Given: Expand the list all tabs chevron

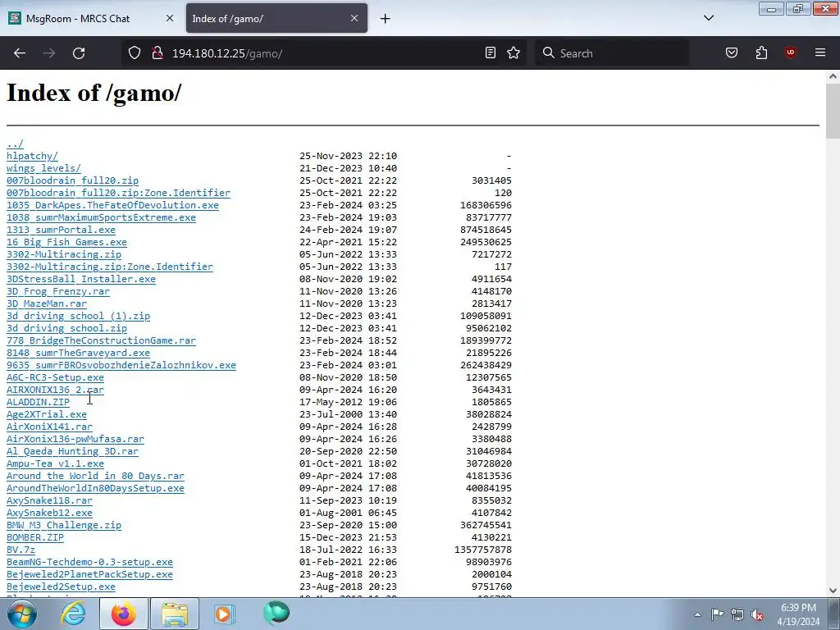Looking at the screenshot, I should (x=709, y=18).
